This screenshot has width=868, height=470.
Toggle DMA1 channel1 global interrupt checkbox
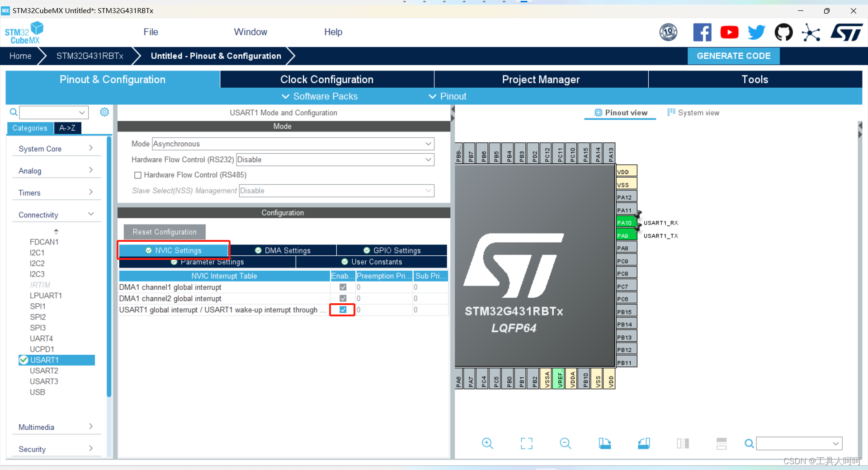343,287
